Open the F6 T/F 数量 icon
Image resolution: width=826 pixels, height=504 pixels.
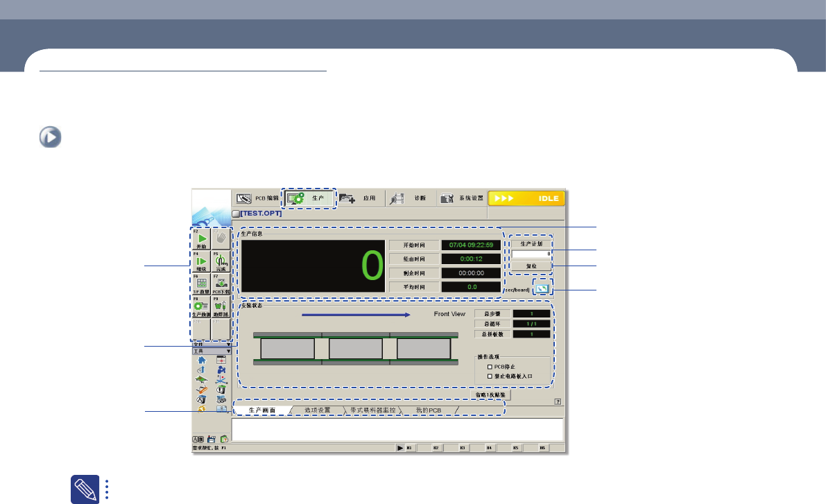[202, 284]
